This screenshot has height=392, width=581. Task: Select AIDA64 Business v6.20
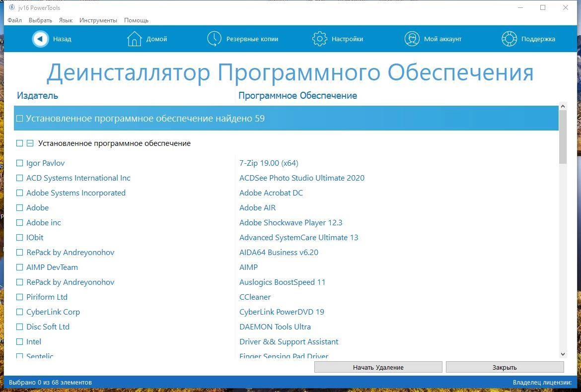[279, 253]
